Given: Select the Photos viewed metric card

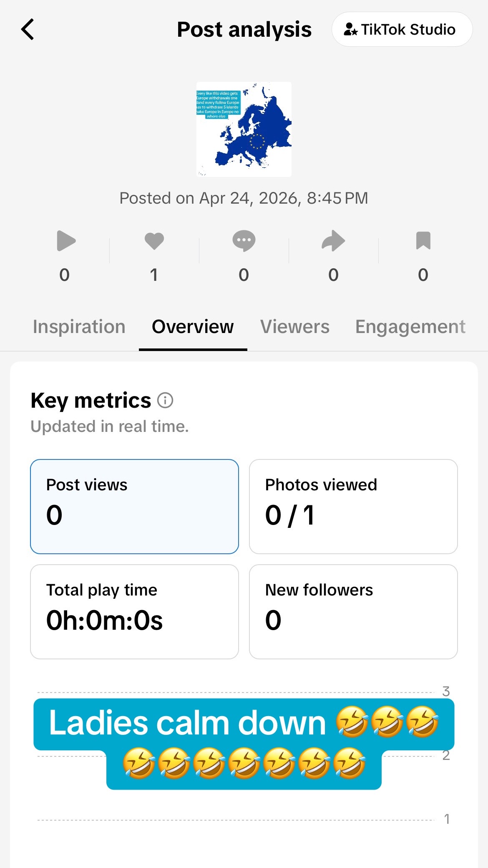Looking at the screenshot, I should click(353, 507).
